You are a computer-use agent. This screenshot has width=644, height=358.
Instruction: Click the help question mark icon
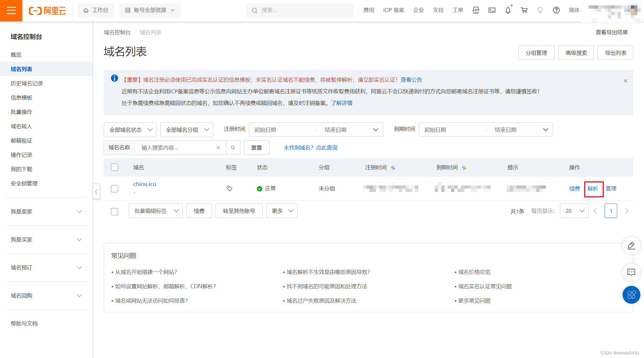point(556,10)
